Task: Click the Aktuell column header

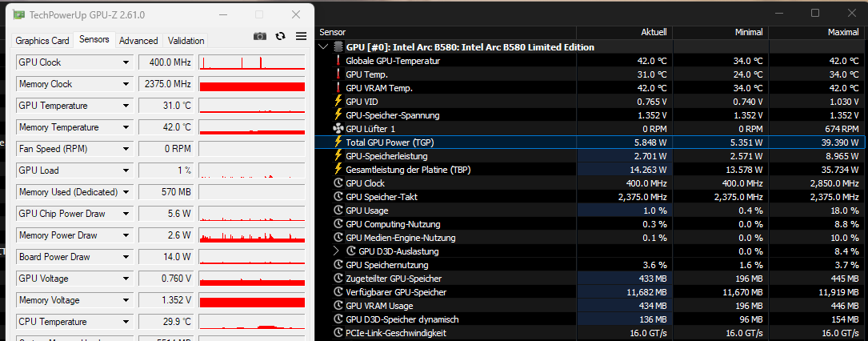Action: coord(625,33)
